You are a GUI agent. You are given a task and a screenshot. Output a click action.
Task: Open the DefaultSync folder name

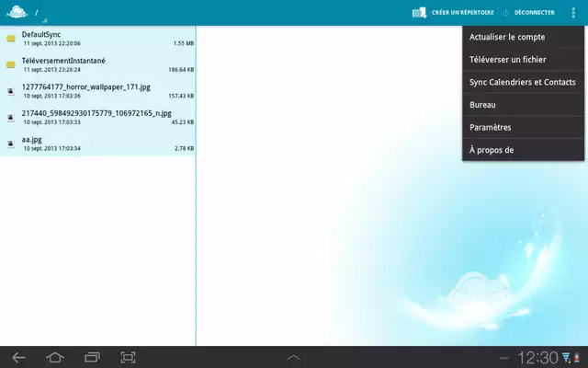click(40, 35)
